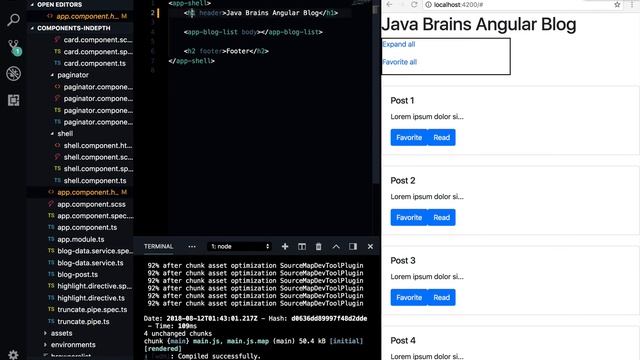Reload the browser page

click(414, 4)
